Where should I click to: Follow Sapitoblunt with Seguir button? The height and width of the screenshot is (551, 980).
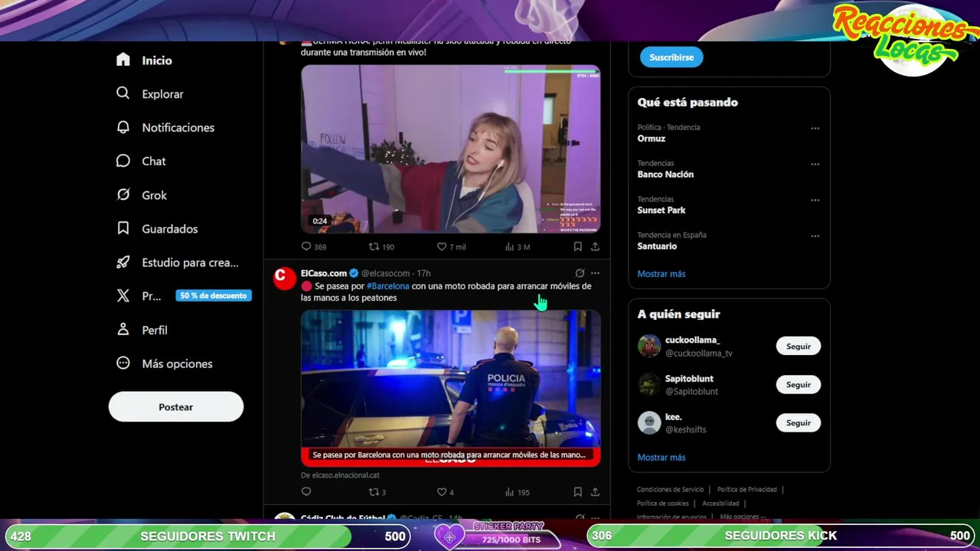(x=799, y=385)
